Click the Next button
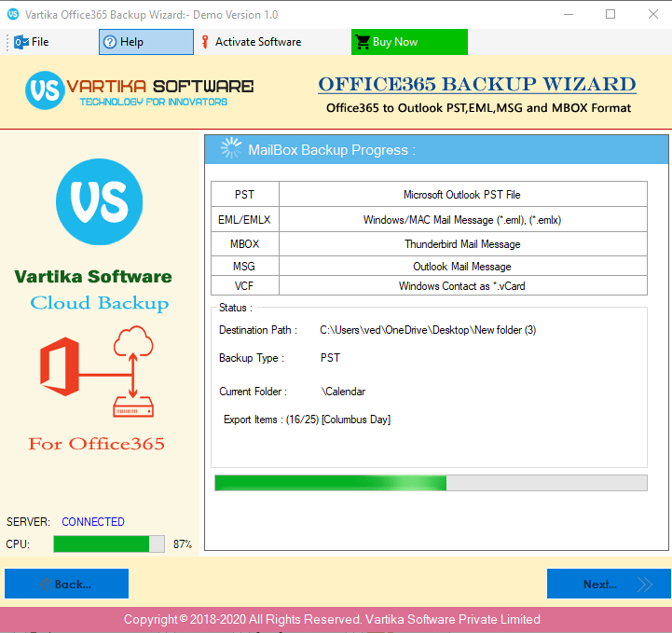This screenshot has width=672, height=633. [609, 584]
